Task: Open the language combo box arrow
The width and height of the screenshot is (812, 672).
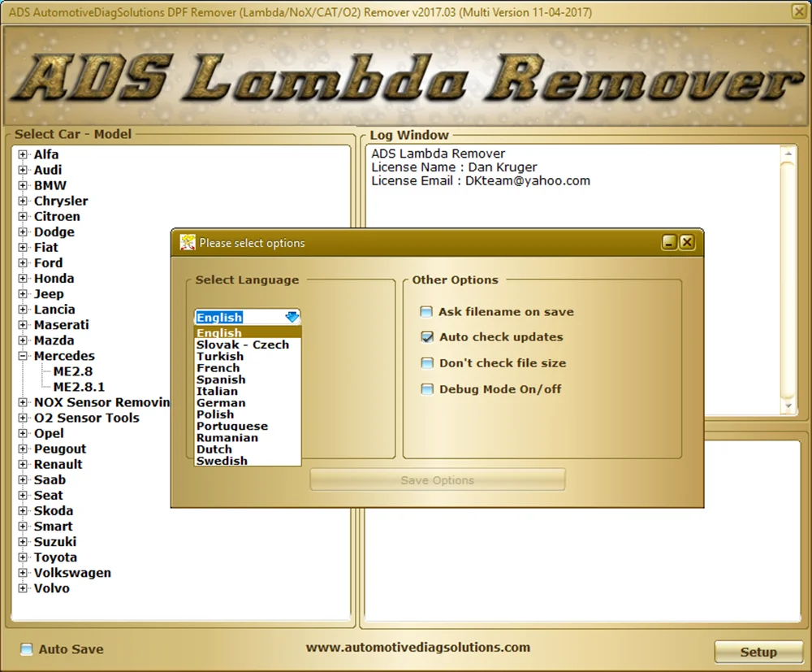Action: click(x=292, y=317)
